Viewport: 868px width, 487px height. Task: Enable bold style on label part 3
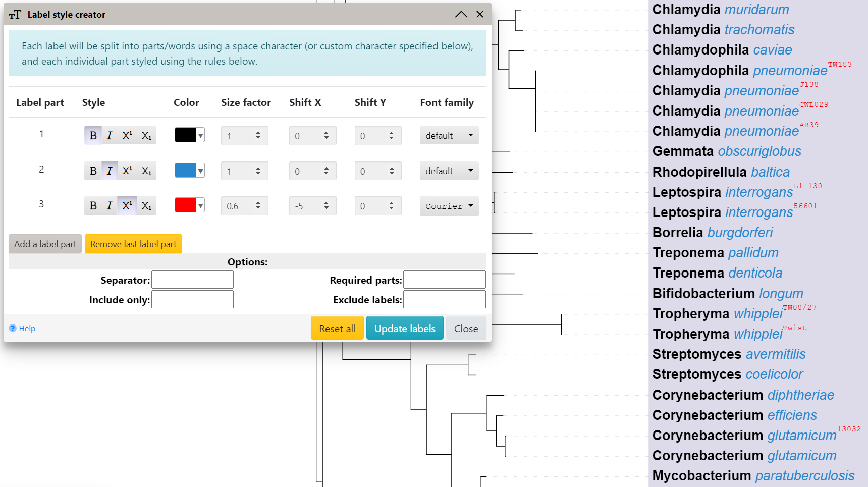click(x=93, y=206)
